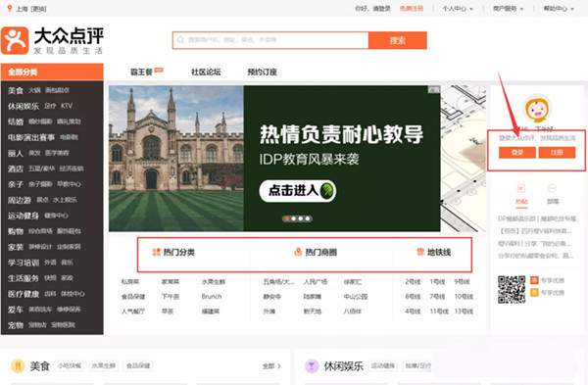Click the second yellow icon beside QR code

(x=534, y=292)
